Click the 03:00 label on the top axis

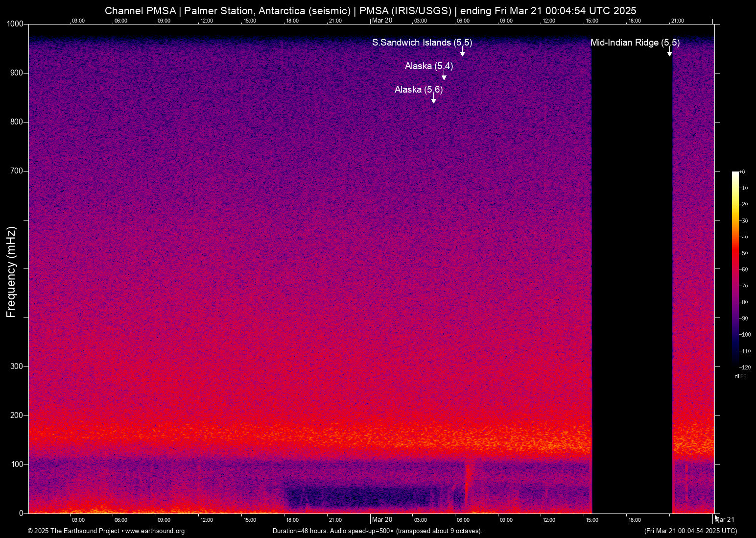coord(78,21)
